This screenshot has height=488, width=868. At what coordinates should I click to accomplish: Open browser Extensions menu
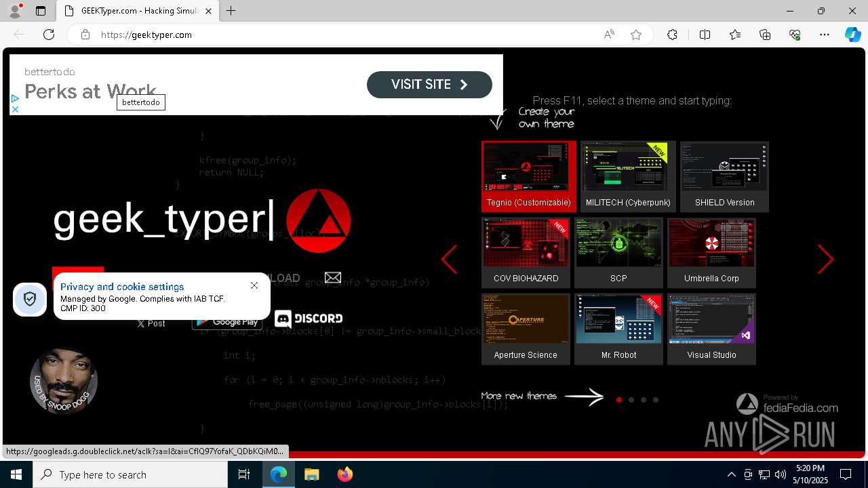(672, 35)
